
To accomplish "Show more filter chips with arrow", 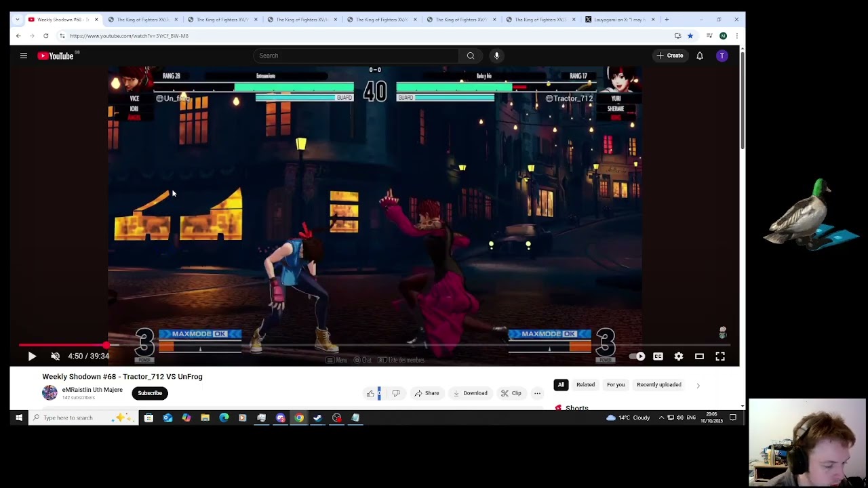I will click(698, 385).
